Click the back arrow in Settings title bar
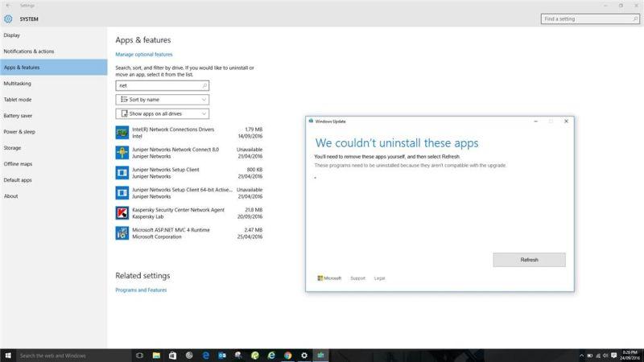Screen dimensions: 644x362 [8, 6]
